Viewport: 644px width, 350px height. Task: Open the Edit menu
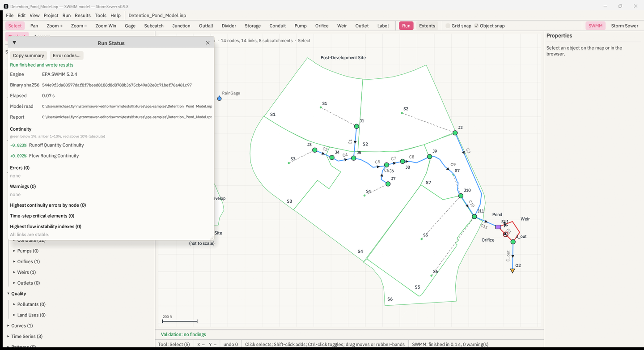pos(21,15)
